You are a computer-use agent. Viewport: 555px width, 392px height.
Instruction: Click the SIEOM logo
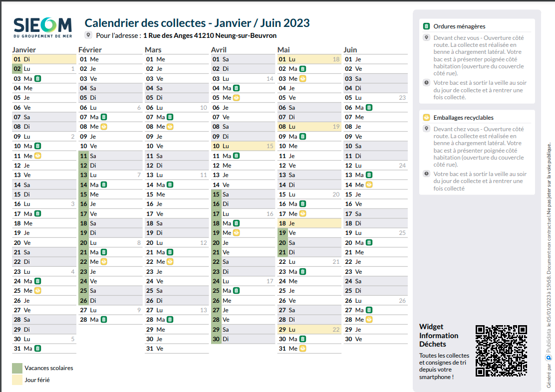coord(42,28)
